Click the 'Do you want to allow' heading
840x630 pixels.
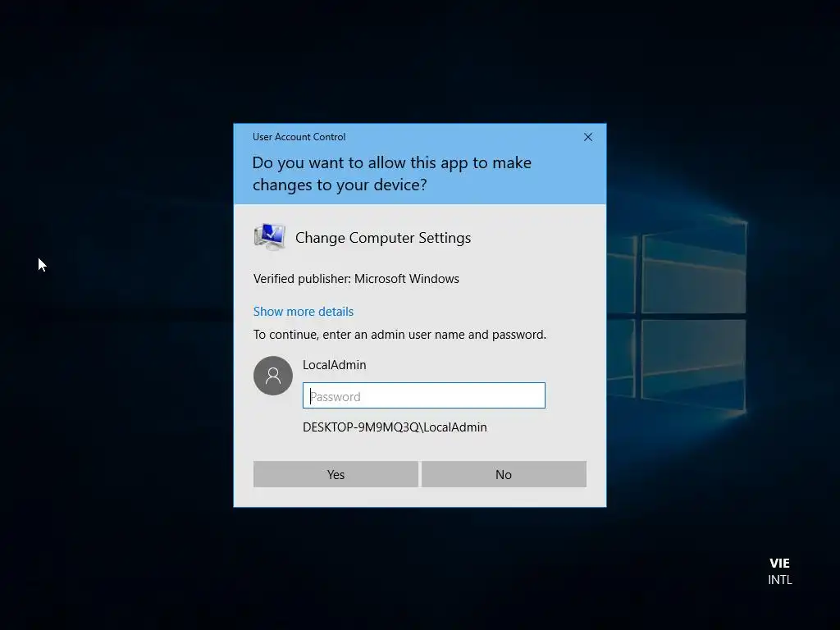click(x=391, y=174)
